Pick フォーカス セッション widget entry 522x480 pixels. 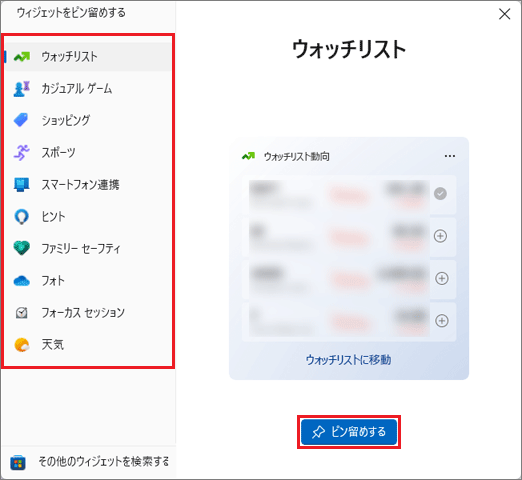[x=88, y=313]
